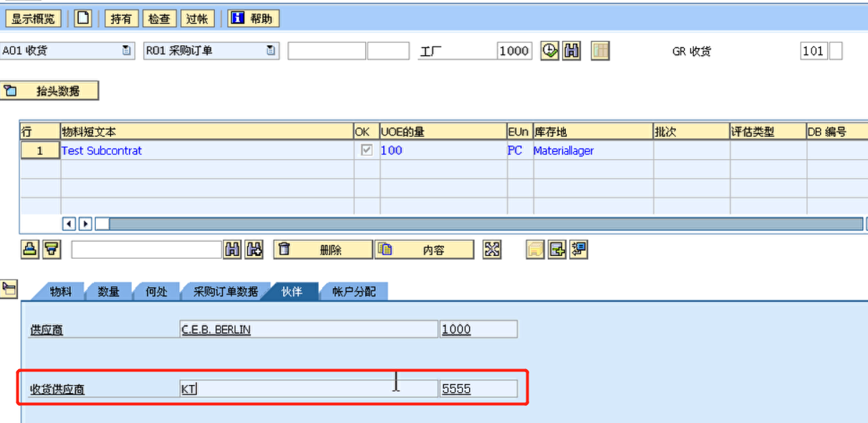The width and height of the screenshot is (868, 423).
Task: Click the table scroll right arrow
Action: point(85,224)
